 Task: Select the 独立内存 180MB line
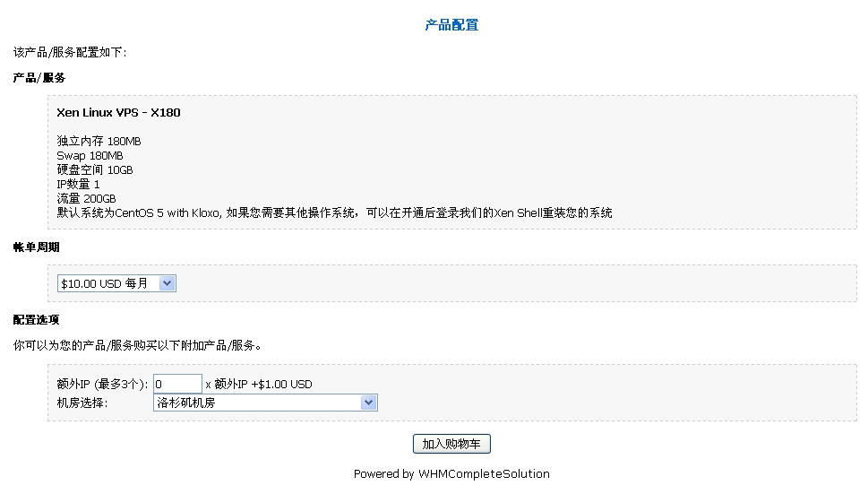(x=99, y=142)
